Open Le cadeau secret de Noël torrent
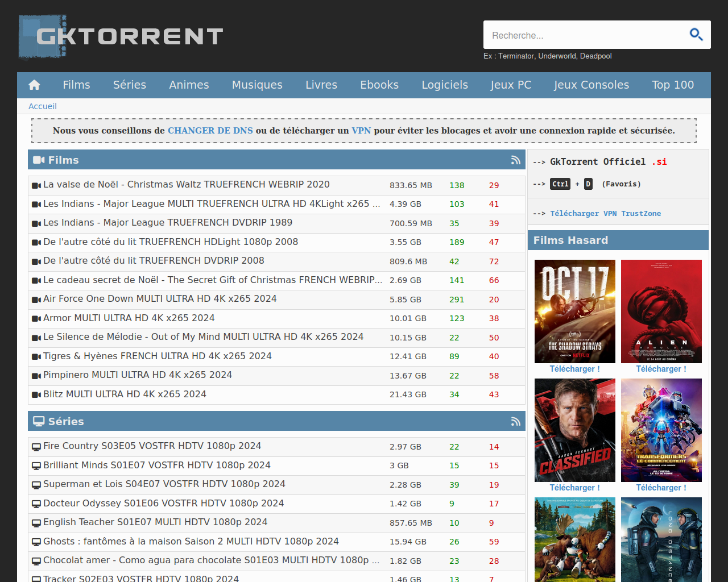The height and width of the screenshot is (582, 728). click(x=213, y=280)
